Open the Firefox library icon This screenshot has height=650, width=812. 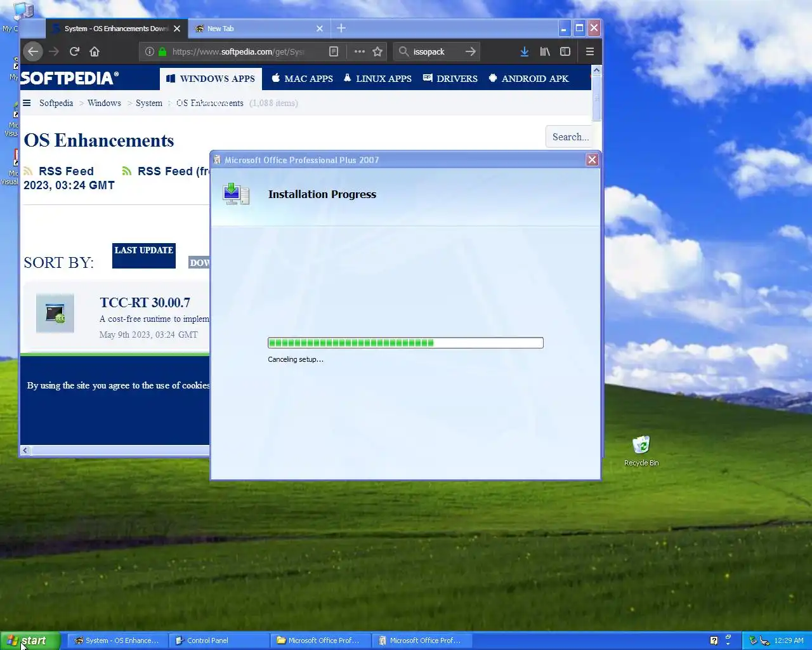pyautogui.click(x=545, y=51)
